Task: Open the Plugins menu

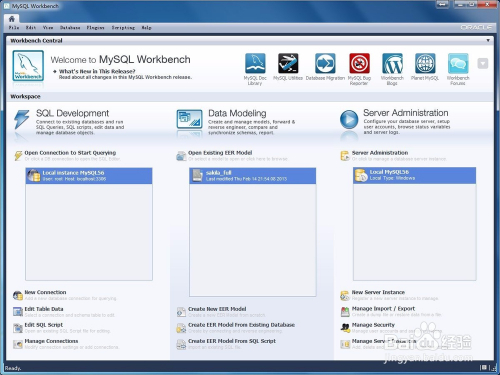Action: coord(95,28)
